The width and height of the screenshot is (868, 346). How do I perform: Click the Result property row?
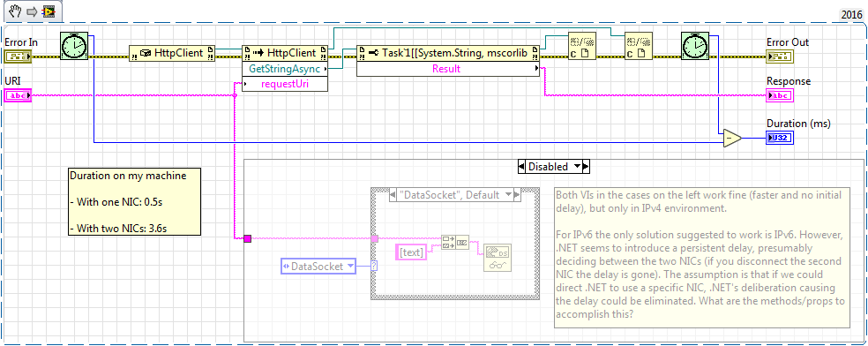tap(448, 69)
